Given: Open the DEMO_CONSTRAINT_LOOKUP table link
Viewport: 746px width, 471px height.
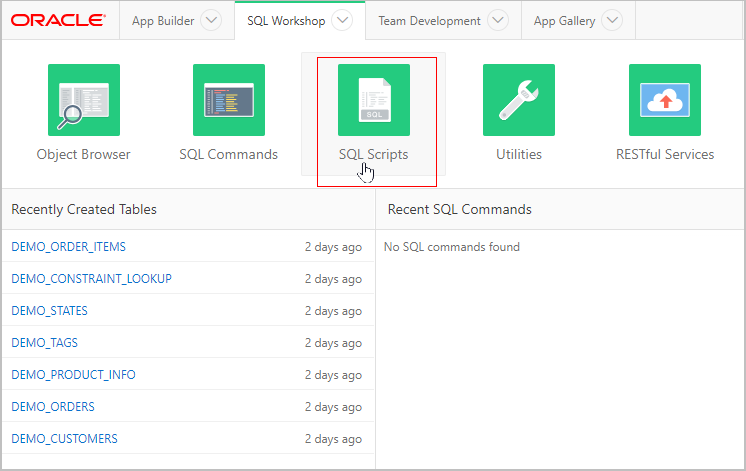Looking at the screenshot, I should (92, 279).
